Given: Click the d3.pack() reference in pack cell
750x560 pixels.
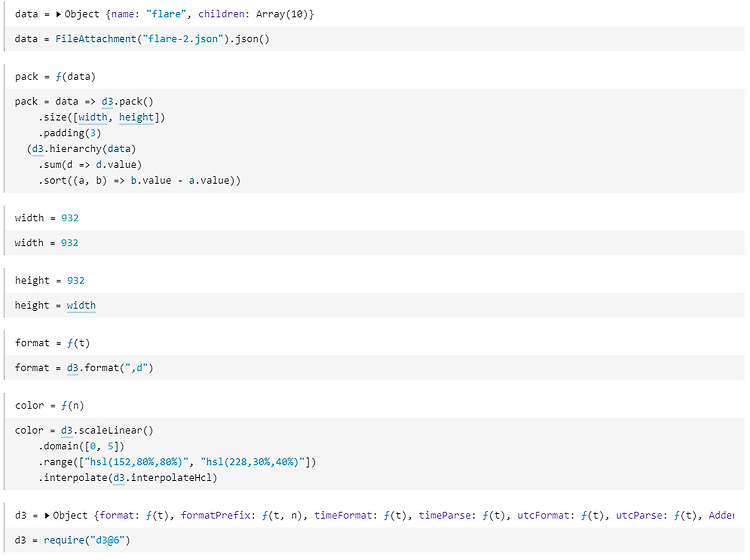Looking at the screenshot, I should pyautogui.click(x=127, y=101).
